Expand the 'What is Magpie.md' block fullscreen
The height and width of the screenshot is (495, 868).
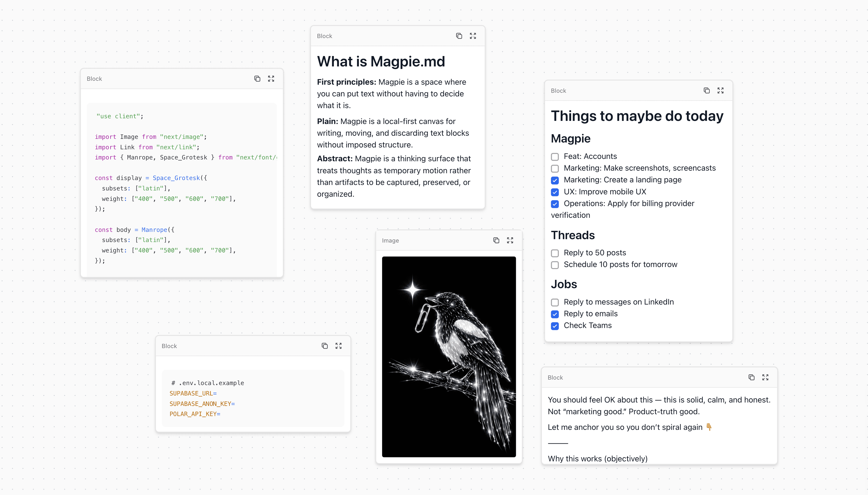coord(473,36)
